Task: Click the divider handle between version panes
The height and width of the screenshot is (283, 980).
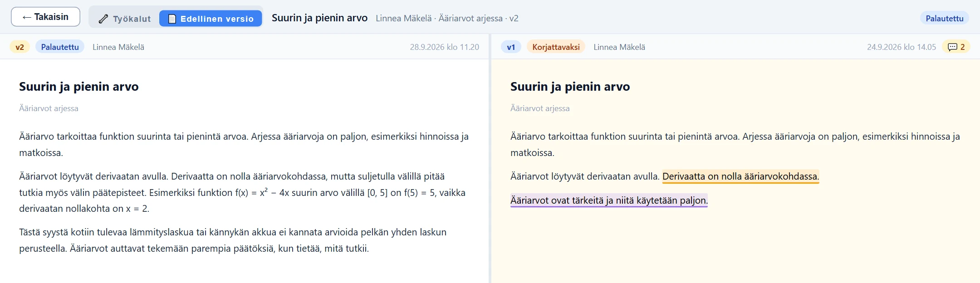Action: pos(490,158)
